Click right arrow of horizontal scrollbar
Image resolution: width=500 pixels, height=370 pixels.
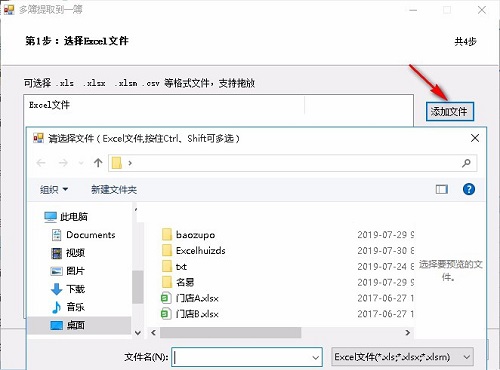(x=407, y=333)
